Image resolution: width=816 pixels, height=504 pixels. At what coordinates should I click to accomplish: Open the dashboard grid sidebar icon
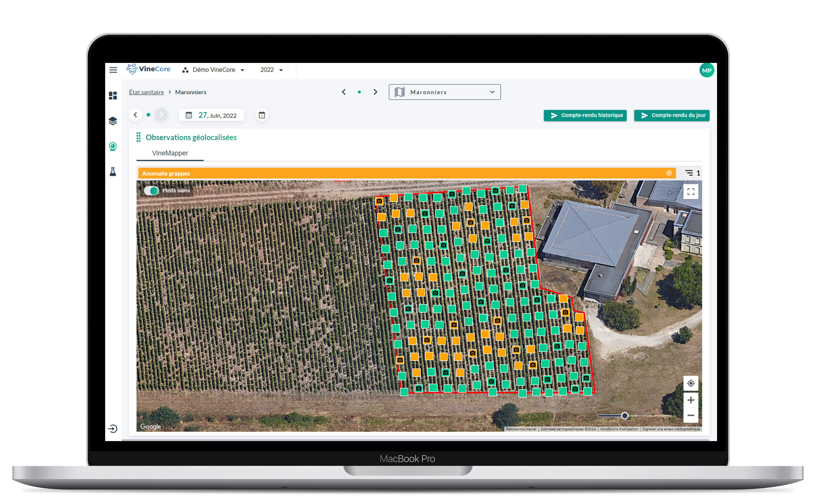(x=113, y=96)
